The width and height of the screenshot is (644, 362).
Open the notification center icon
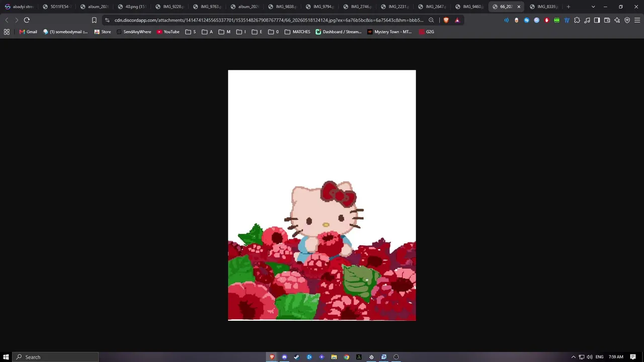(x=633, y=357)
